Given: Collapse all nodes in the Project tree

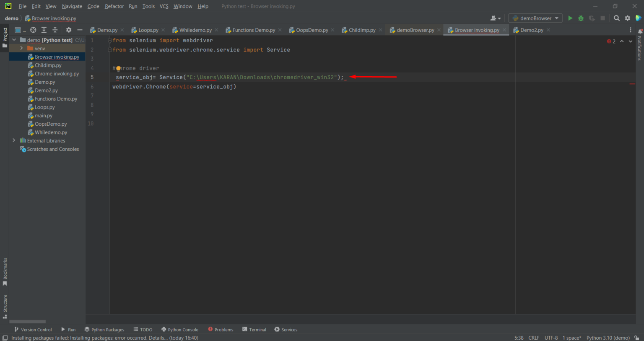Looking at the screenshot, I should click(x=55, y=30).
